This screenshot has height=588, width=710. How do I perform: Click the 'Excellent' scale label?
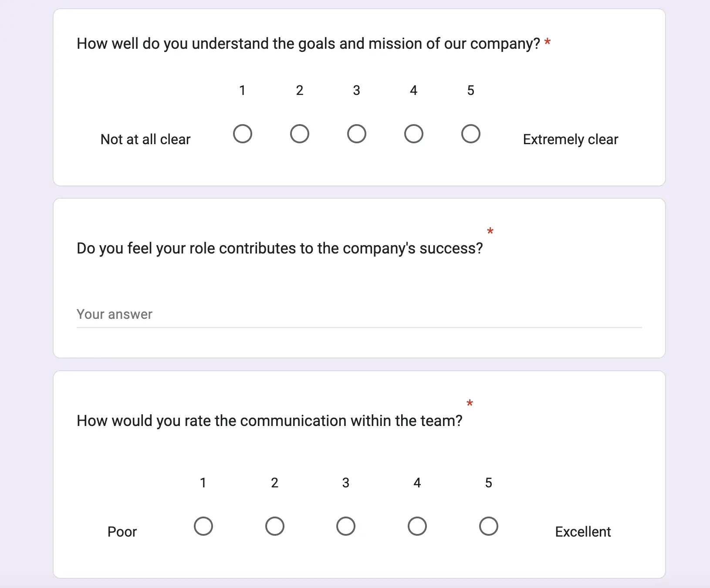[x=583, y=532]
